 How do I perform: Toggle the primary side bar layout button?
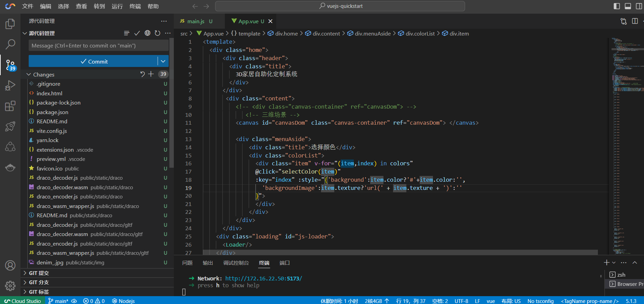click(x=617, y=6)
